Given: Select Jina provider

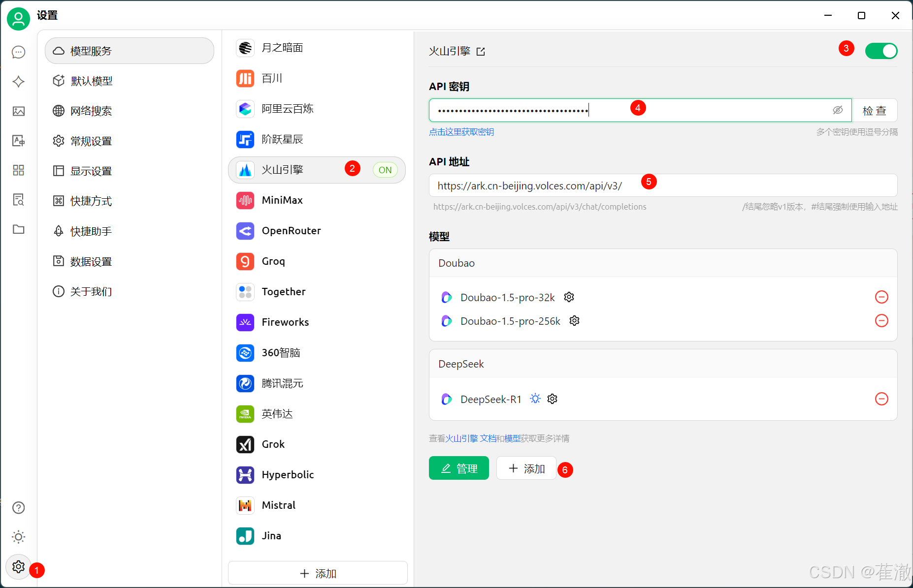Looking at the screenshot, I should 317,536.
